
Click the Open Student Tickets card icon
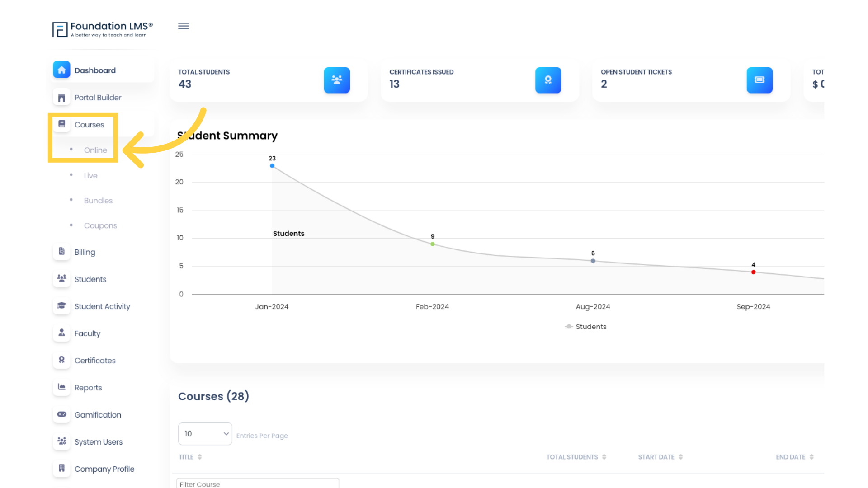[x=759, y=80]
